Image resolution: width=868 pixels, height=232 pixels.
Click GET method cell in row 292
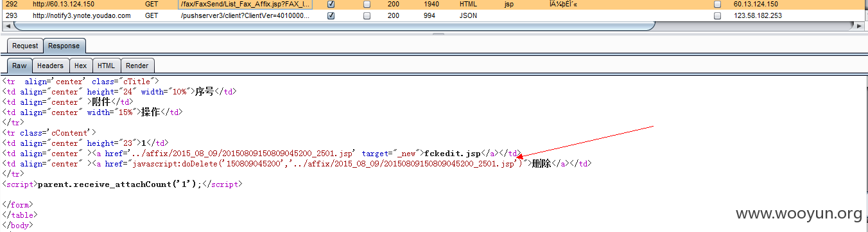[152, 4]
